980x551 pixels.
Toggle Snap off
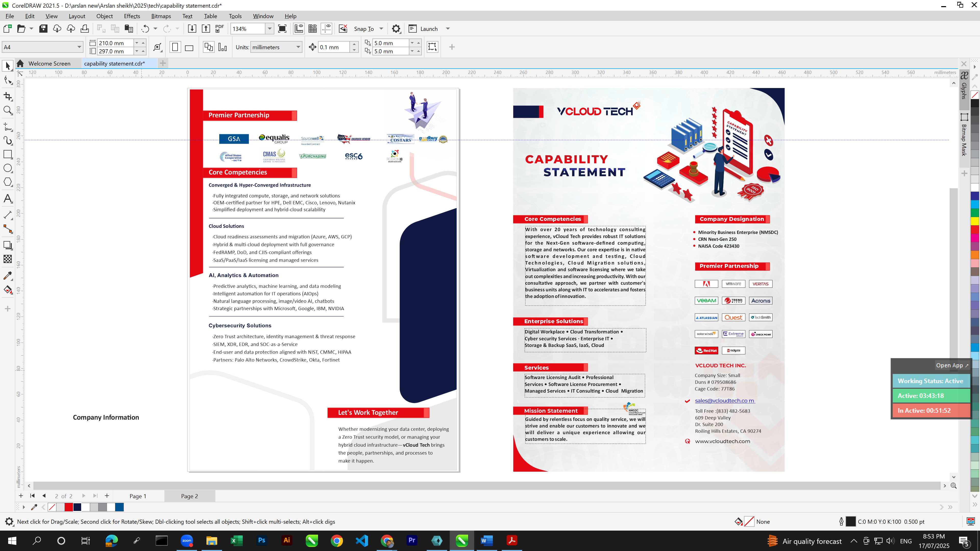pos(343,29)
